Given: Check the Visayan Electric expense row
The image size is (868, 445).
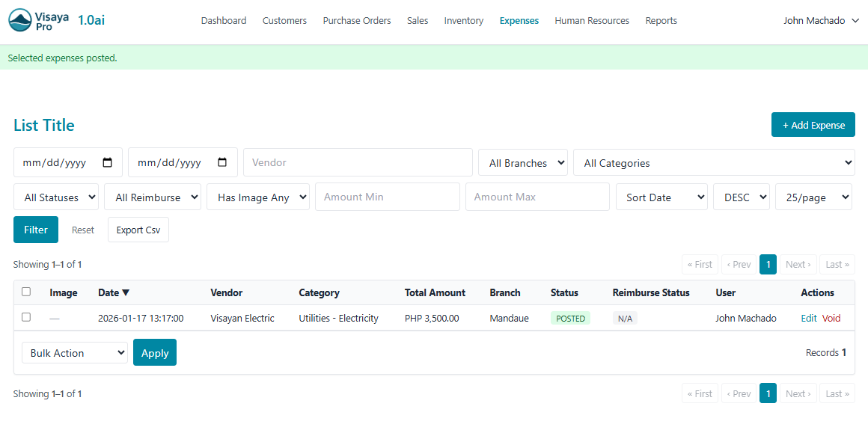Looking at the screenshot, I should (26, 317).
